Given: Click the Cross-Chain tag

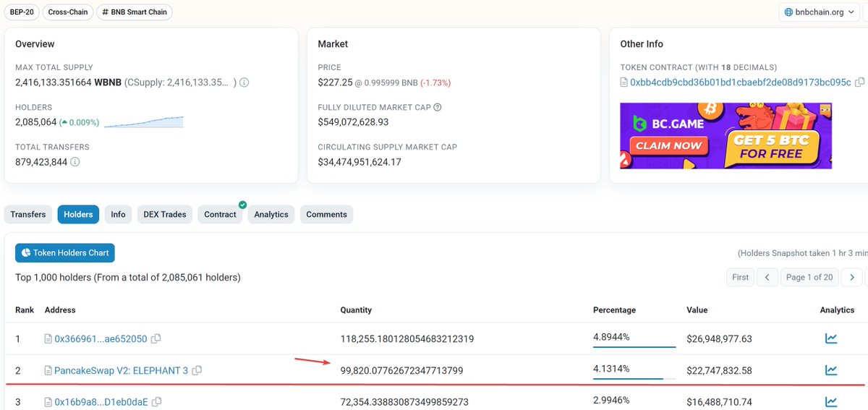Looking at the screenshot, I should [x=67, y=12].
